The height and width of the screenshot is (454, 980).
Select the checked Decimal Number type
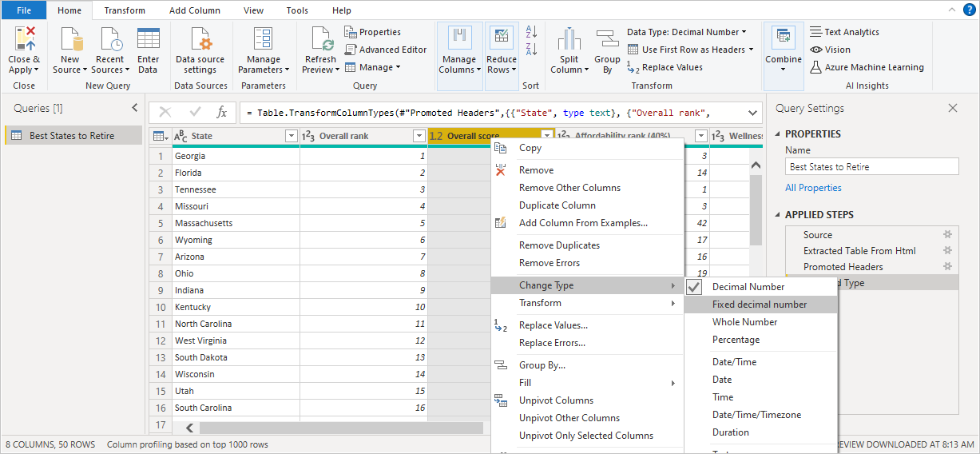[748, 287]
